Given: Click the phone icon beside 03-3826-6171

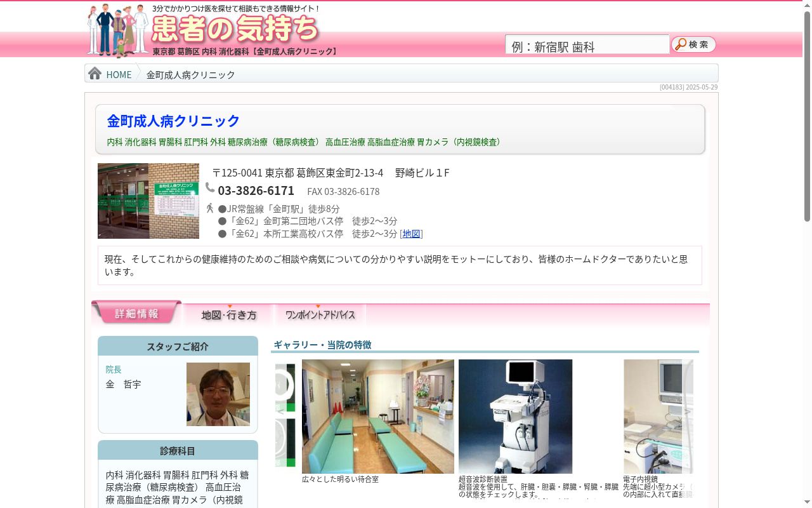Looking at the screenshot, I should click(x=210, y=187).
